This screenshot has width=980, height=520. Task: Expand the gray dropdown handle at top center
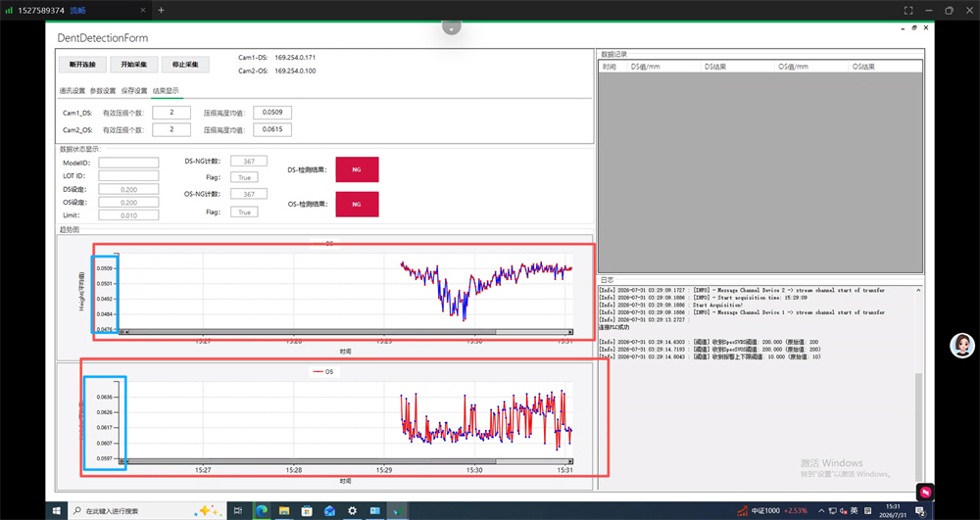pos(451,27)
